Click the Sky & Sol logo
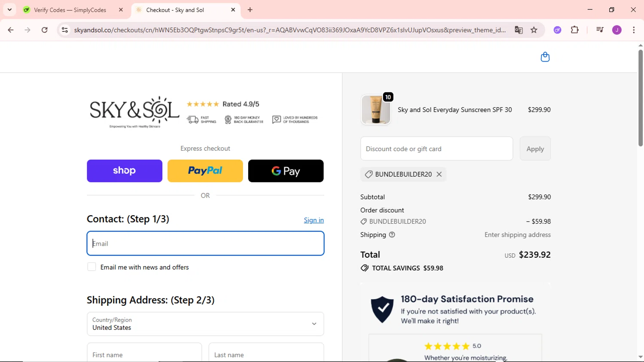This screenshot has height=362, width=644. click(x=134, y=112)
